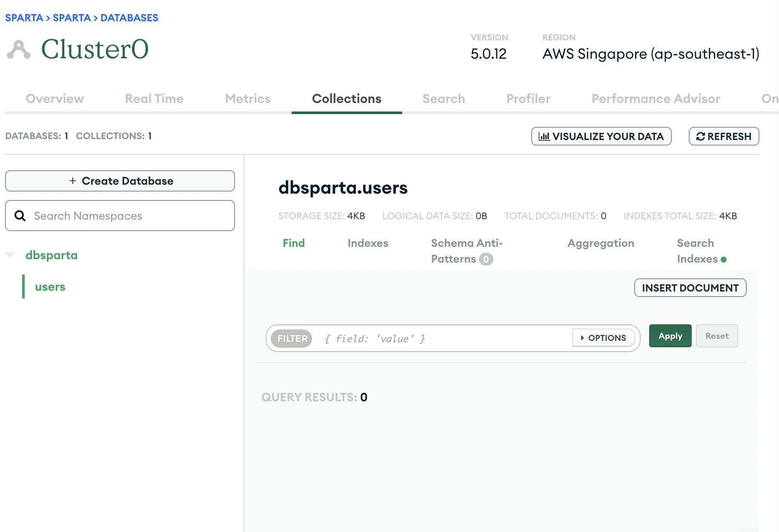Expand the query OPTIONS panel
Viewport: 779px width, 532px height.
click(x=603, y=338)
